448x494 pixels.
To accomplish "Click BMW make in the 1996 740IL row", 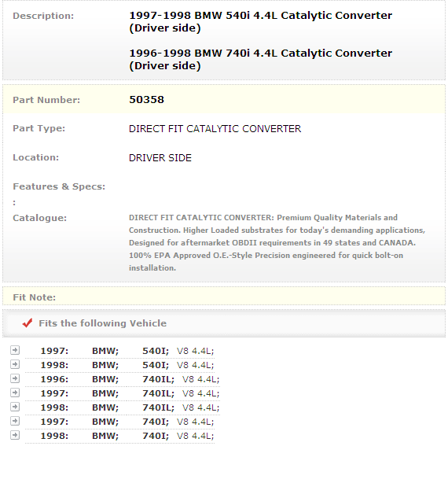I will (105, 379).
